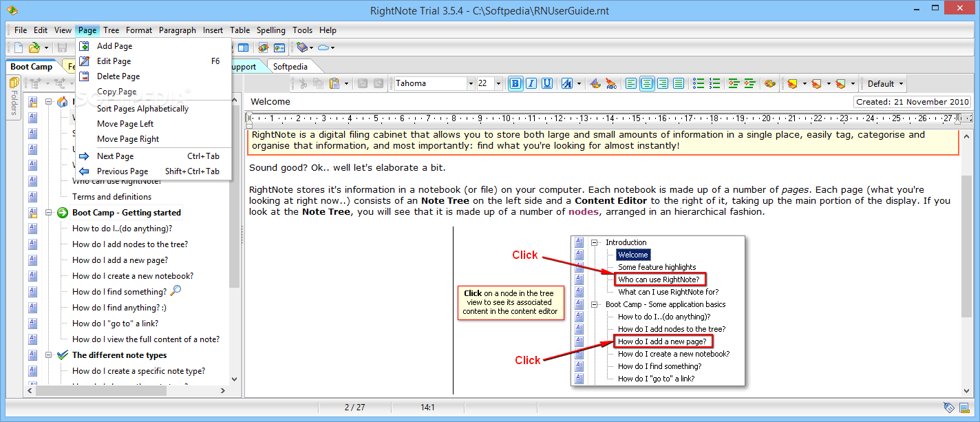Open the font style 'A' icon
Viewport: 980px width, 422px height.
pos(566,83)
